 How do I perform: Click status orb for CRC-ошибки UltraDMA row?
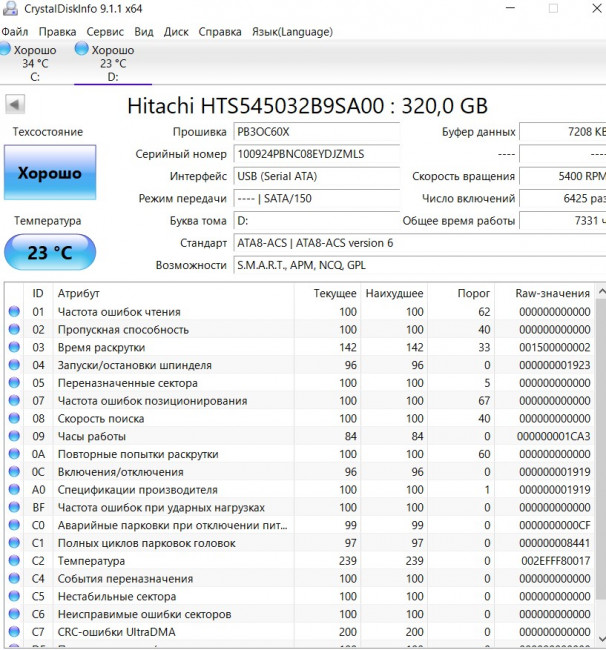coord(14,632)
